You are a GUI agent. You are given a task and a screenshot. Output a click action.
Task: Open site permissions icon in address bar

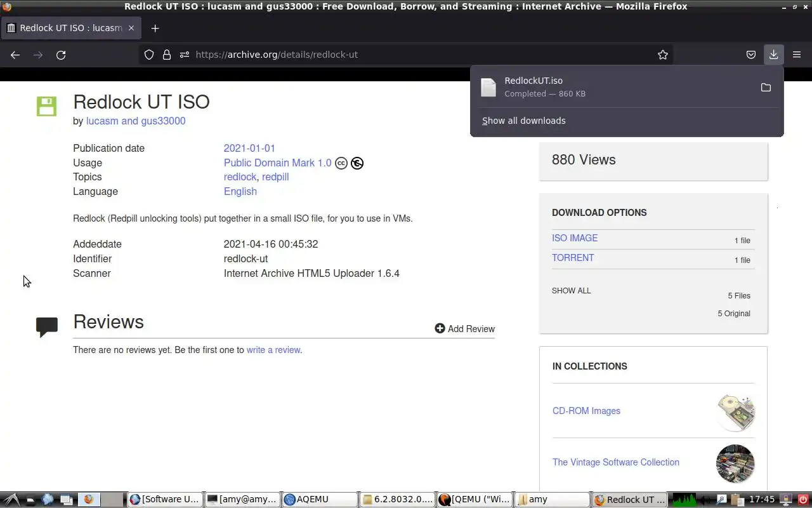(x=185, y=55)
